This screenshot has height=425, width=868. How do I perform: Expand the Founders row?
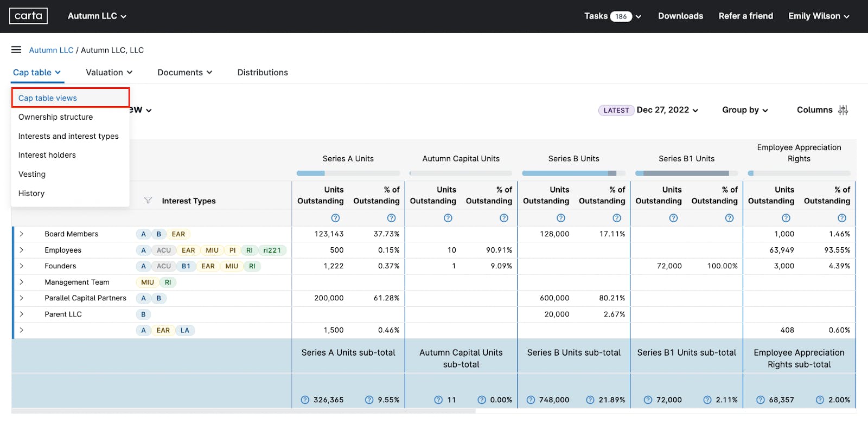coord(21,266)
